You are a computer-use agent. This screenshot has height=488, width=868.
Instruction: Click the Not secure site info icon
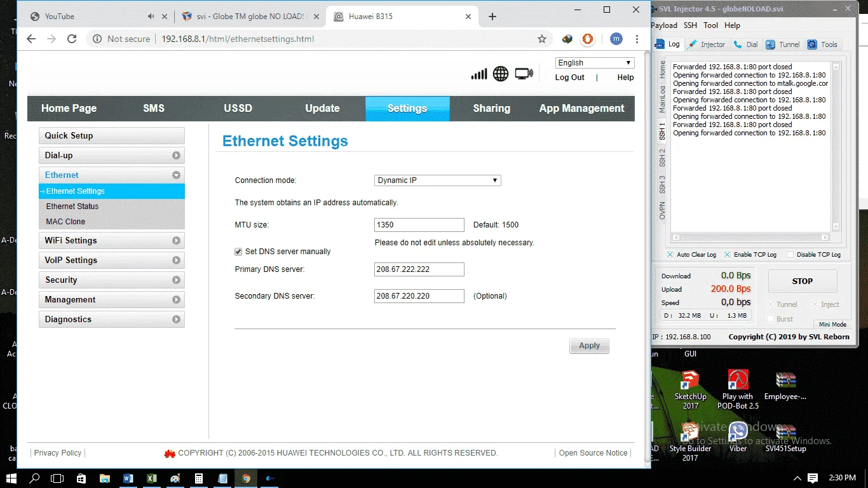pos(97,39)
